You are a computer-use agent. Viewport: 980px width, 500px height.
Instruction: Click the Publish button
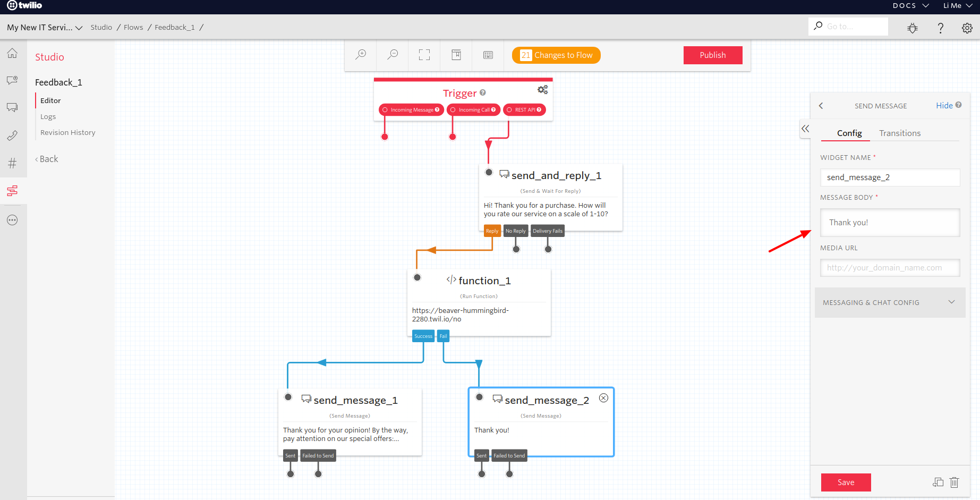712,55
